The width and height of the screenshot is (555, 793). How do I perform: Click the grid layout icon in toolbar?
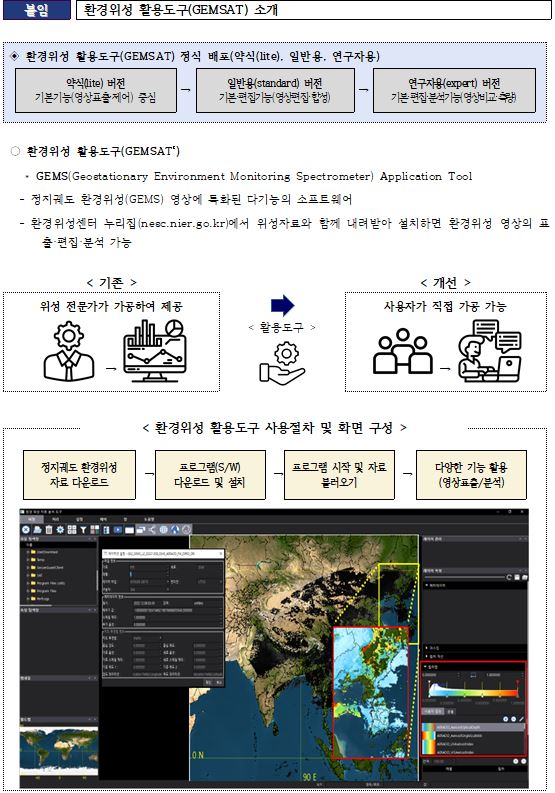(x=72, y=530)
